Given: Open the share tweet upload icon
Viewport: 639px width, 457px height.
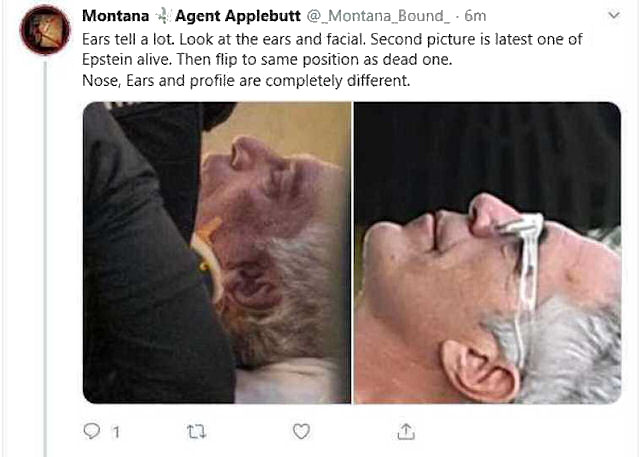Looking at the screenshot, I should (x=406, y=431).
